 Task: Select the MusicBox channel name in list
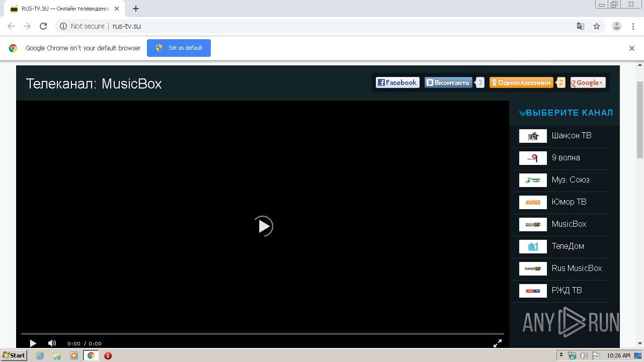(x=569, y=224)
